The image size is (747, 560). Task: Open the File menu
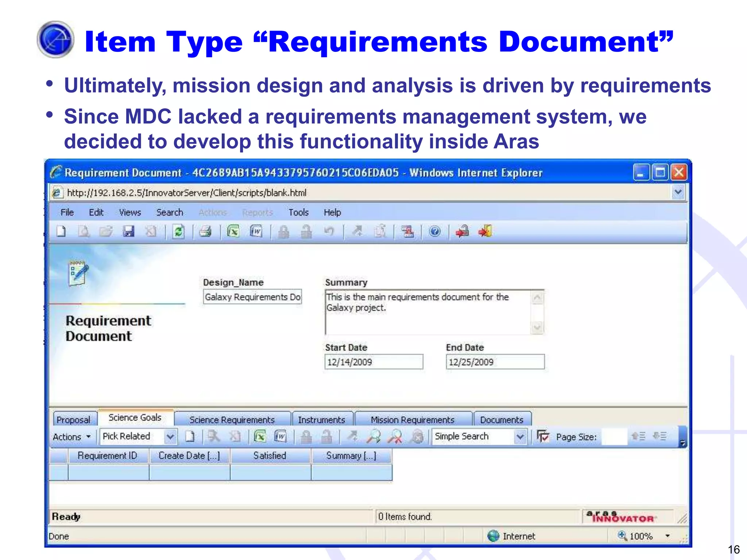click(x=67, y=212)
